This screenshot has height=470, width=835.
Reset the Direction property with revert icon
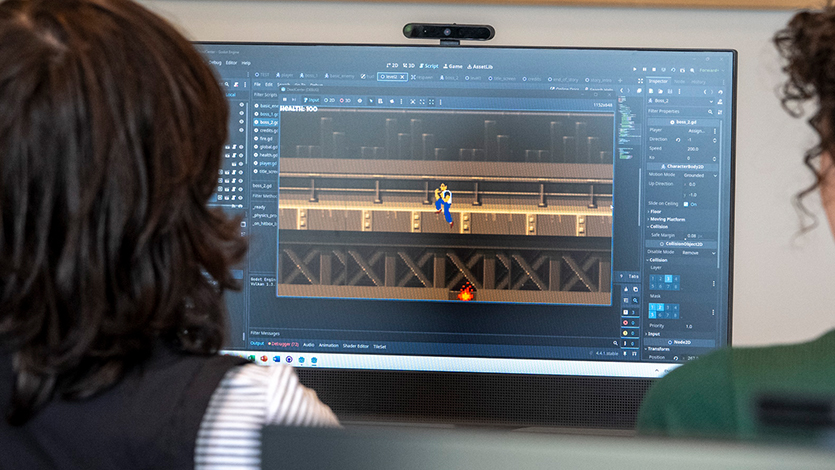point(678,139)
